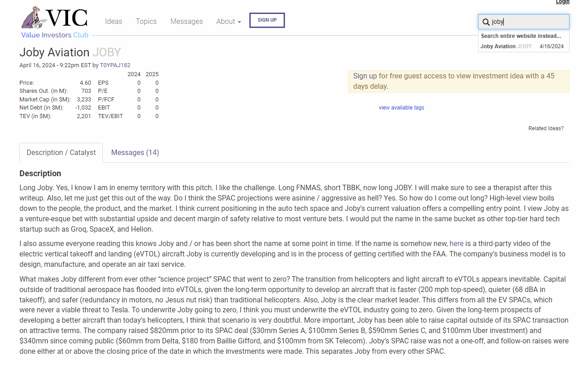The image size is (588, 365).
Task: Click the Market Cap value 3,233
Action: [x=84, y=100]
